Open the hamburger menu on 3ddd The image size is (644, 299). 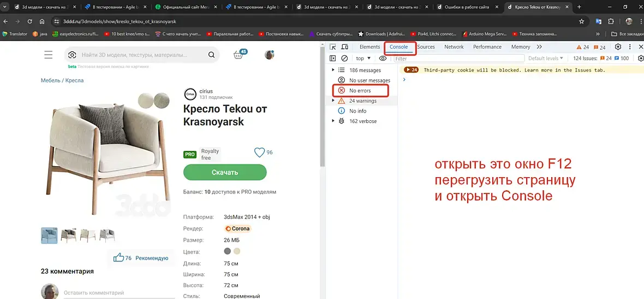[49, 55]
